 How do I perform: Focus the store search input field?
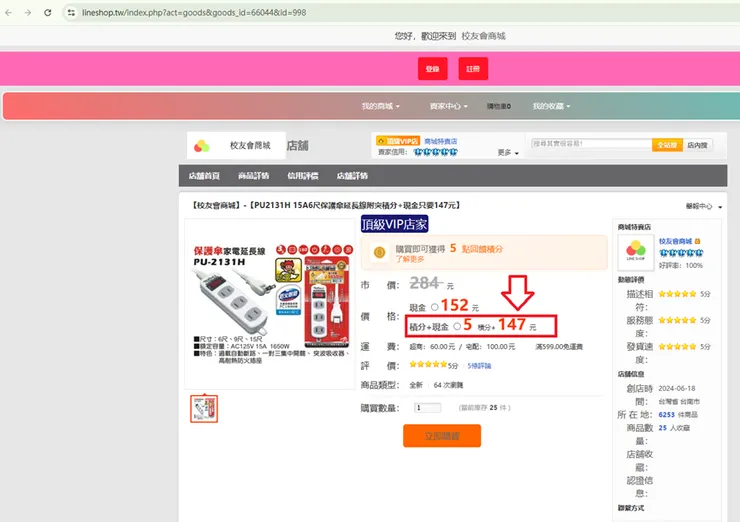[591, 144]
